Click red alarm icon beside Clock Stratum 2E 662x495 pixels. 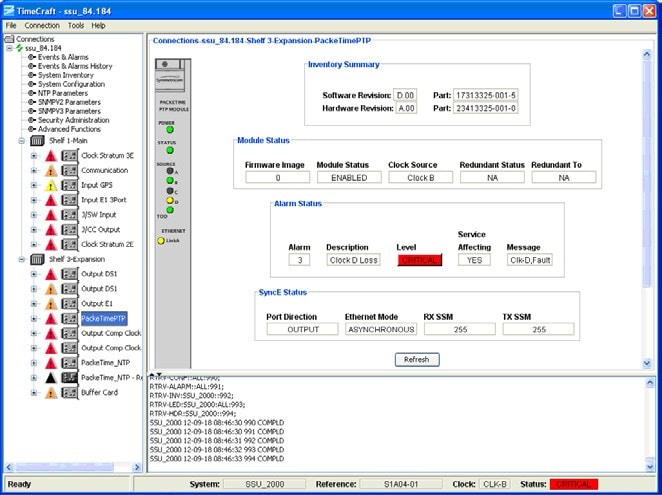(x=50, y=244)
